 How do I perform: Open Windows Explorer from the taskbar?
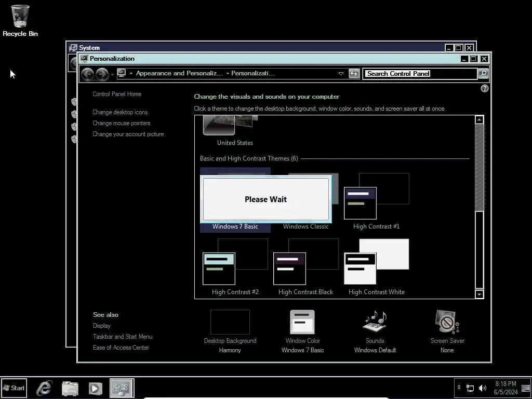point(70,388)
